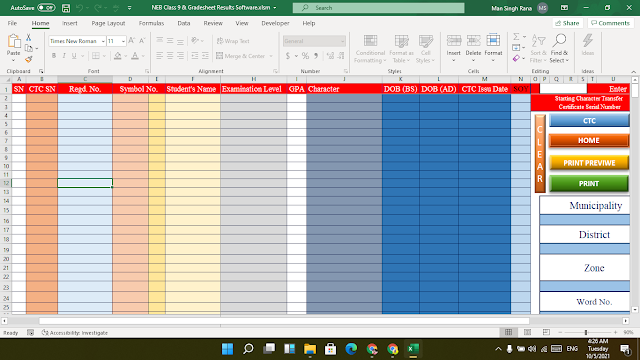Screen dimensions: 640x360
Task: Open the font size dropdown
Action: tap(123, 41)
